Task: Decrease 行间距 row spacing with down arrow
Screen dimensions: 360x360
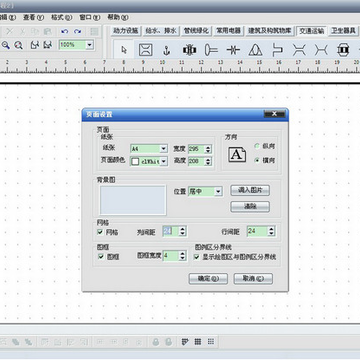Action: [271, 234]
